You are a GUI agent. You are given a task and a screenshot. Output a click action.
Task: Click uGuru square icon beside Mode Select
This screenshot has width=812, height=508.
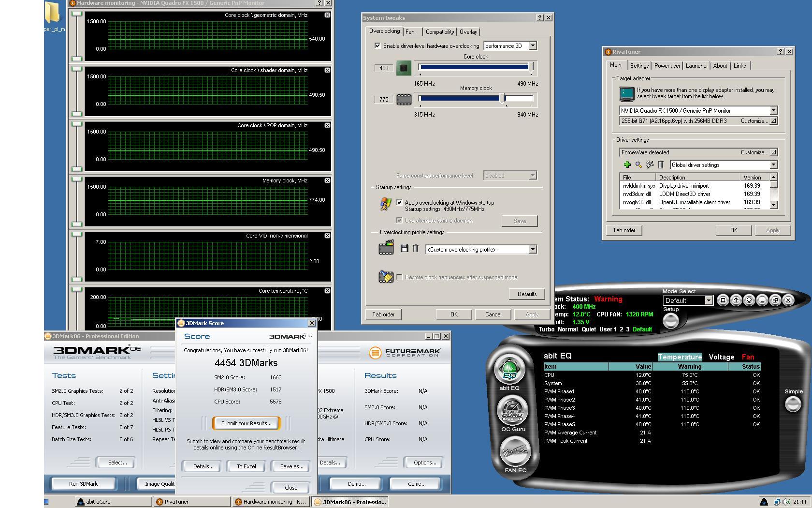click(723, 300)
